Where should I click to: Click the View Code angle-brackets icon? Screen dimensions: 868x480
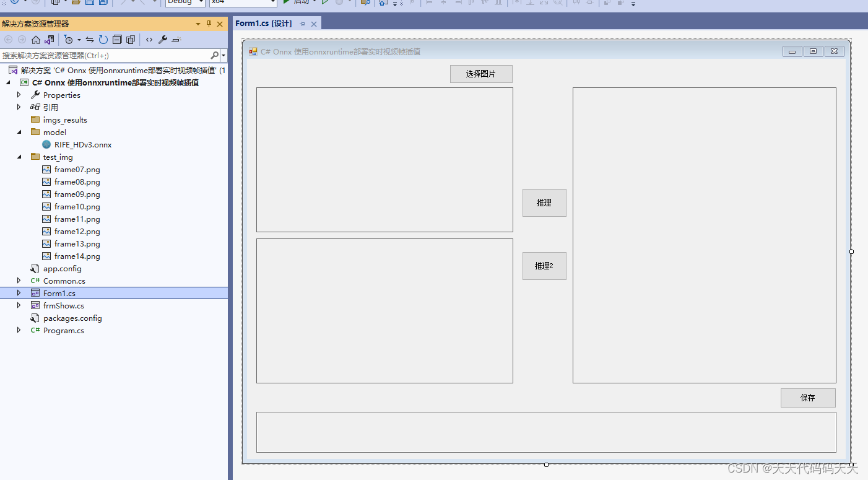point(149,40)
